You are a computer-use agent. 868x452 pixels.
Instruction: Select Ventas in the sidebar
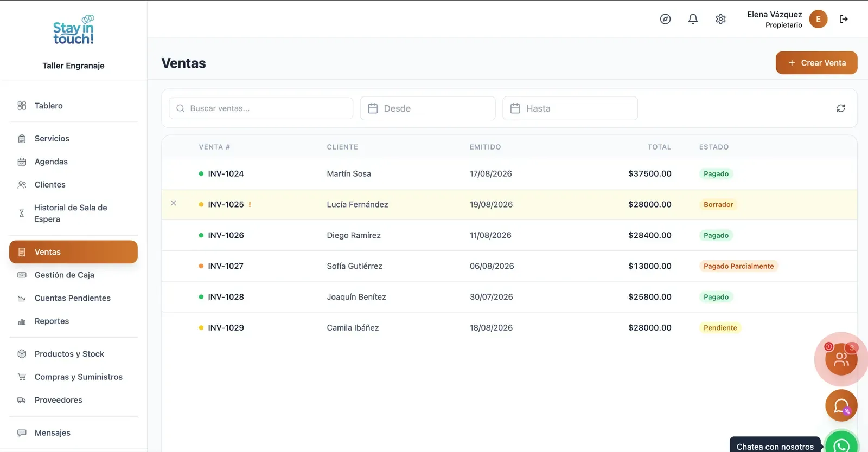point(74,252)
